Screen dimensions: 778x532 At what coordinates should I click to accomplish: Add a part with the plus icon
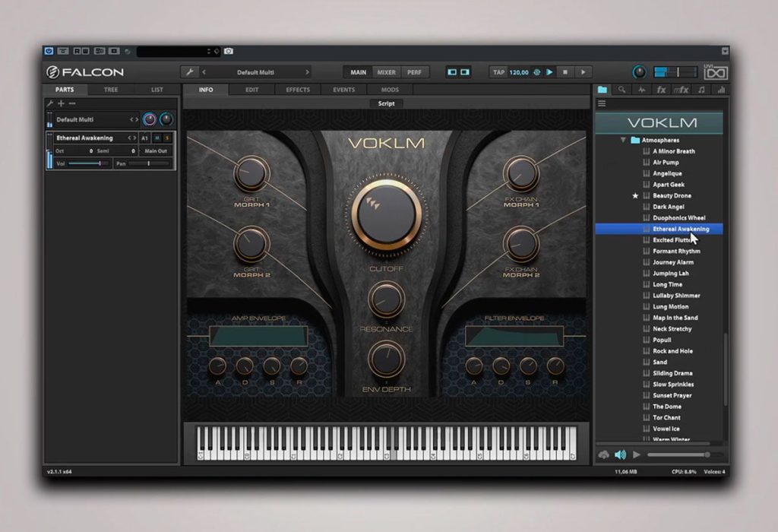click(61, 103)
